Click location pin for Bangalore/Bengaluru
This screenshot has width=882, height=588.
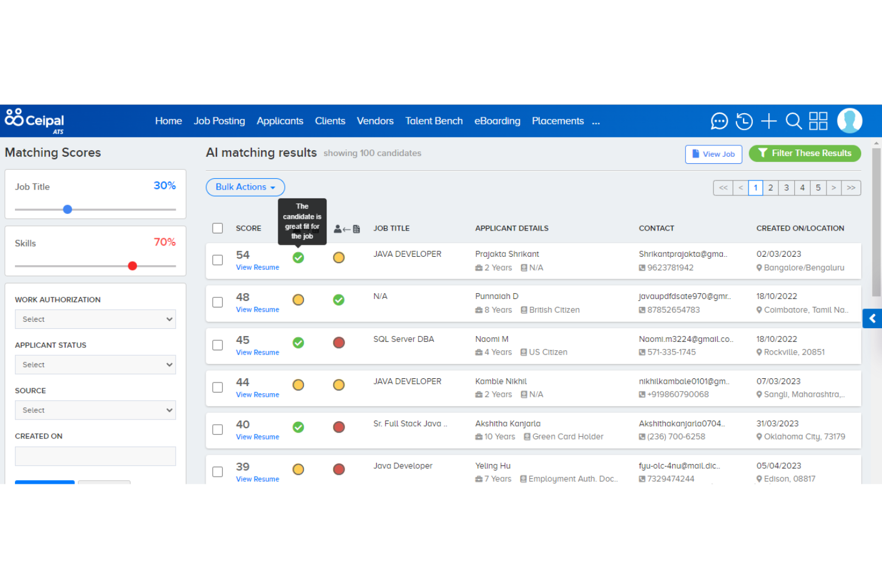pos(759,268)
